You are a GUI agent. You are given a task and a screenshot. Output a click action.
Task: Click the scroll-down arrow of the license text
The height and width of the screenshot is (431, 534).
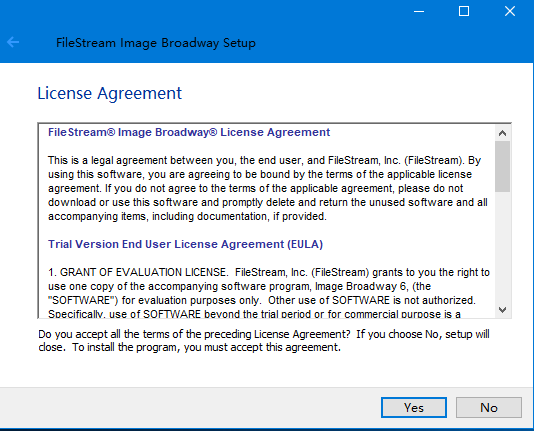[502, 309]
